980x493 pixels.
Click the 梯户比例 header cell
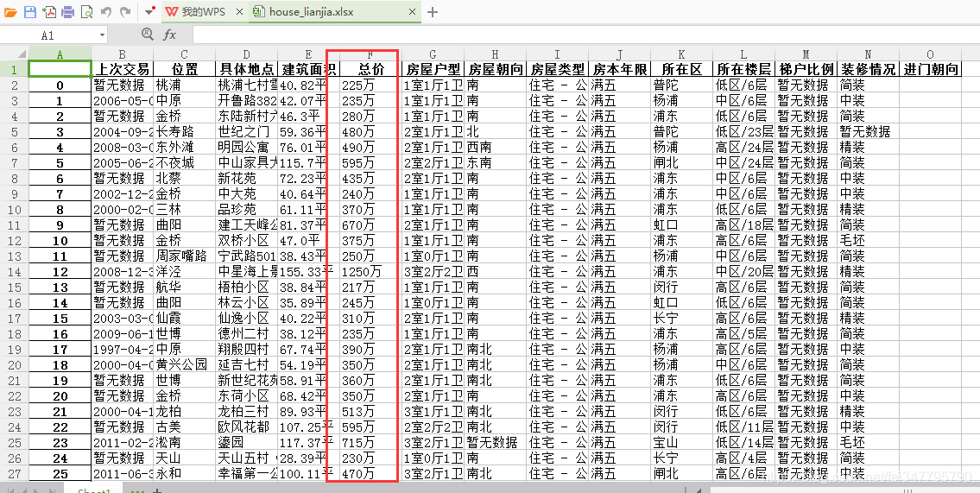(806, 69)
